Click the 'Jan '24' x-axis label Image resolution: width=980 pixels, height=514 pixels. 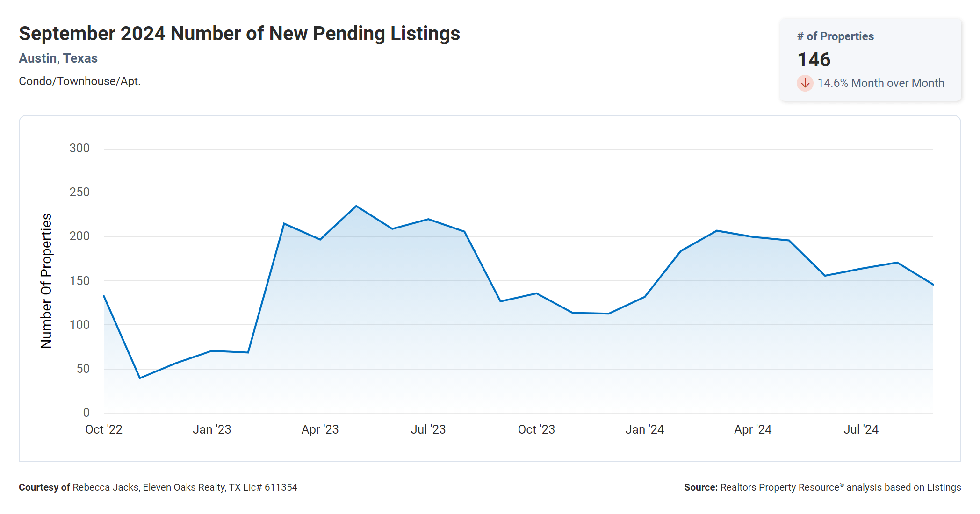pyautogui.click(x=644, y=429)
